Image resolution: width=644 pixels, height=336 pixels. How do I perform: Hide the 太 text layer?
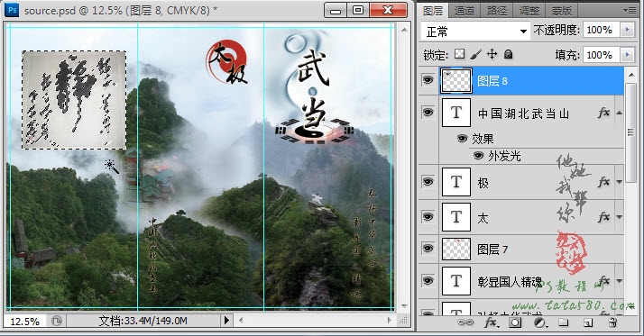(428, 216)
